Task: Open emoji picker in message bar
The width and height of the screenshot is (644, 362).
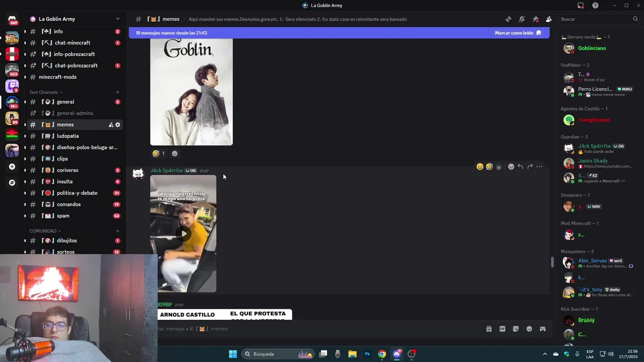Action: [529, 329]
